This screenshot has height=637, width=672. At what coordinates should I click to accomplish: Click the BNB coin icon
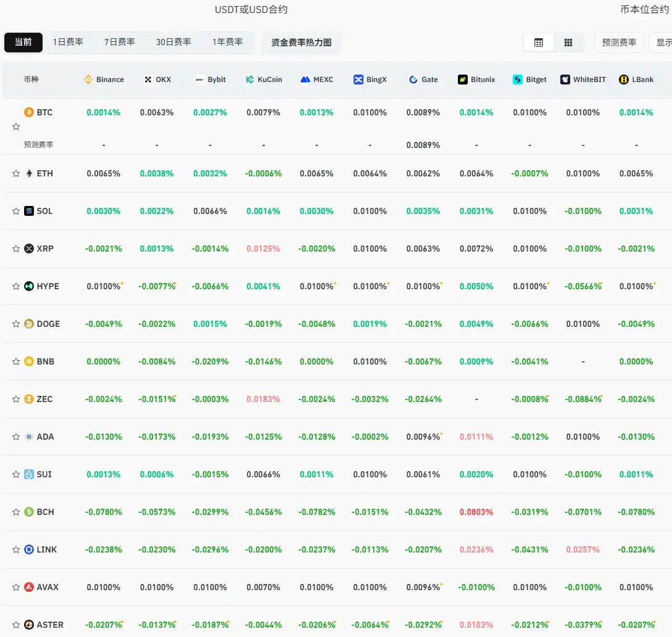(29, 361)
